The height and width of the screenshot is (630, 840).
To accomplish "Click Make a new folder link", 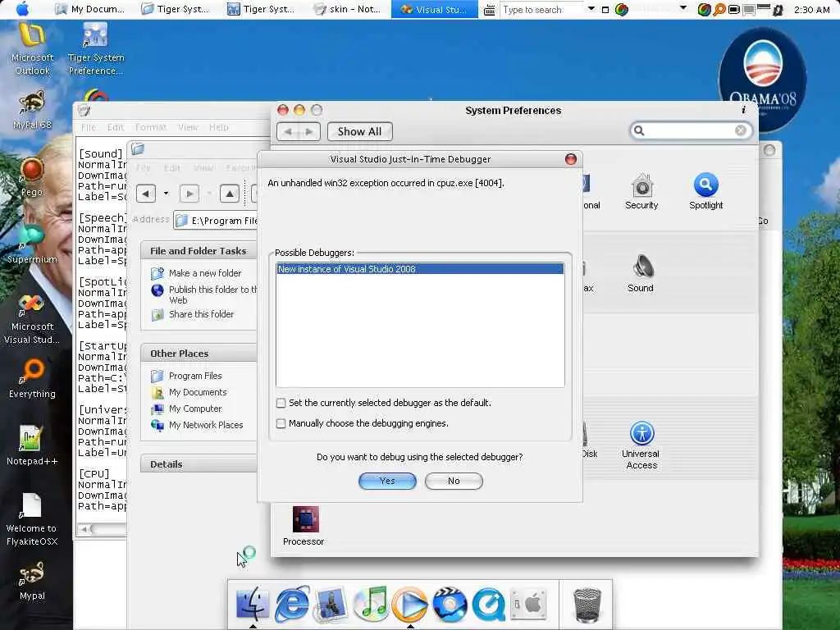I will [205, 273].
